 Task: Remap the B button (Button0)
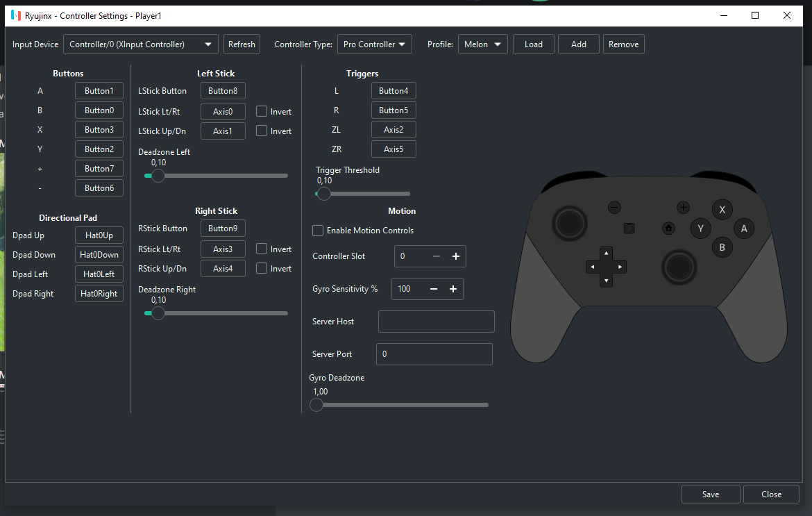(99, 110)
